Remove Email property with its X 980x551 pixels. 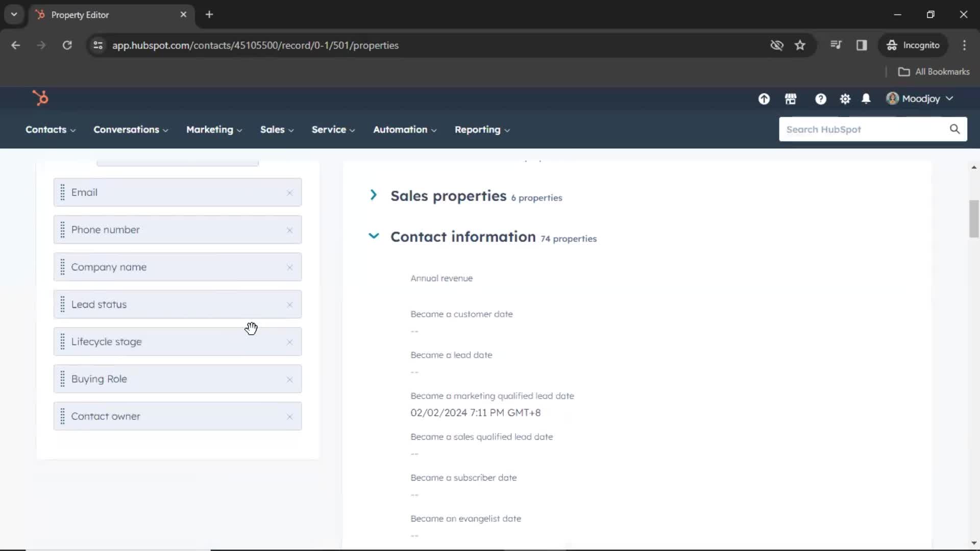coord(289,193)
